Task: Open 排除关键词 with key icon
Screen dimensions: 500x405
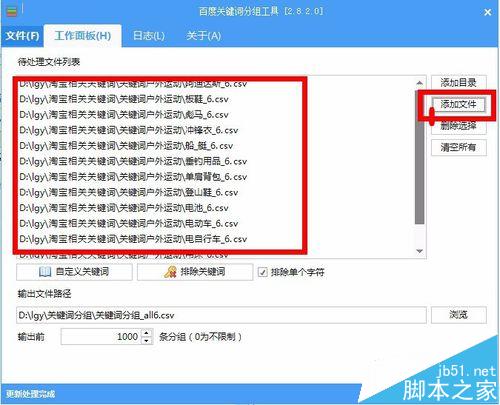Action: [195, 272]
